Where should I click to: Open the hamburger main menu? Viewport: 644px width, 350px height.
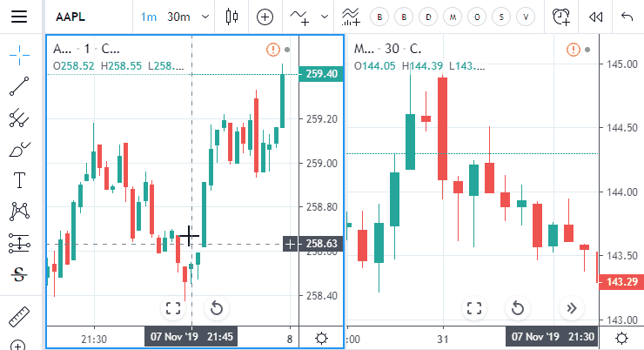click(19, 17)
